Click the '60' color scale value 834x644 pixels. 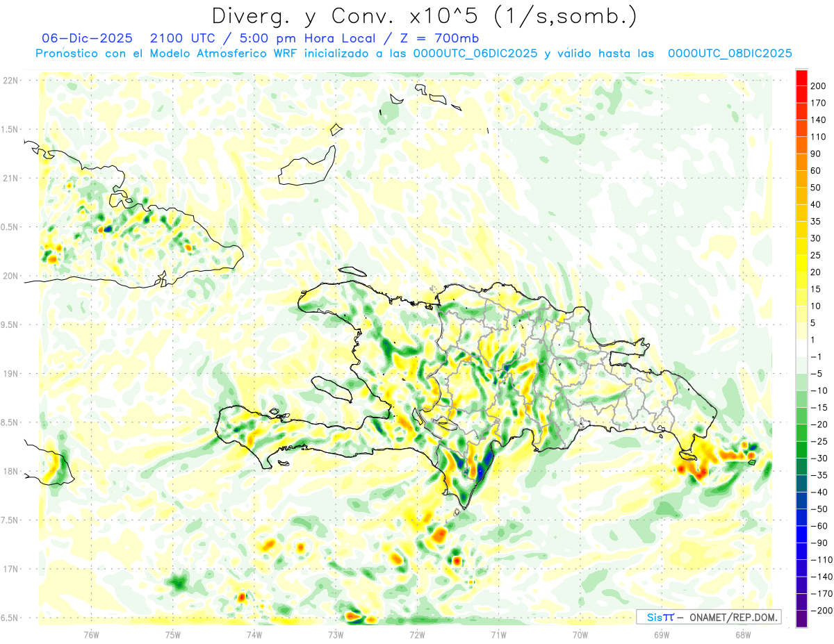(816, 171)
